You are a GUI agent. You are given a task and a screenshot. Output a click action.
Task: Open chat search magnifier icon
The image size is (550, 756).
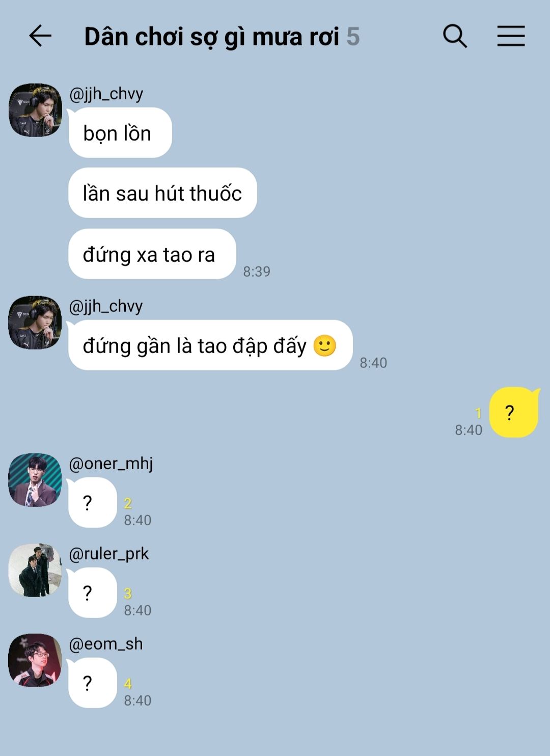(455, 36)
